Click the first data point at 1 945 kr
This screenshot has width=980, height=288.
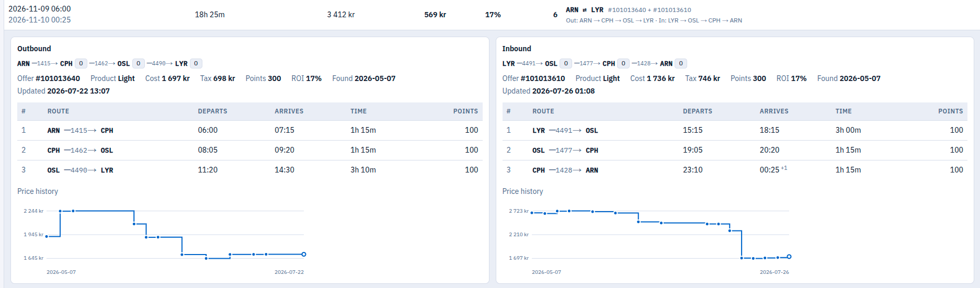coord(47,236)
